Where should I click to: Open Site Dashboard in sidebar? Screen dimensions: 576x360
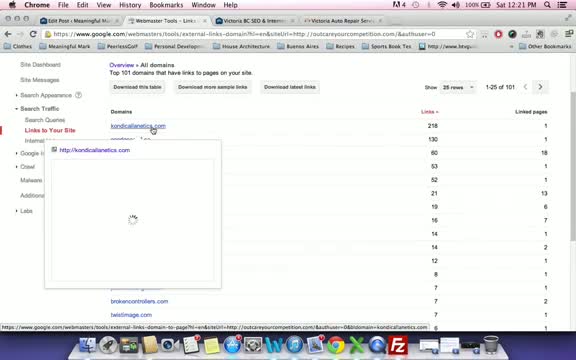click(x=40, y=65)
